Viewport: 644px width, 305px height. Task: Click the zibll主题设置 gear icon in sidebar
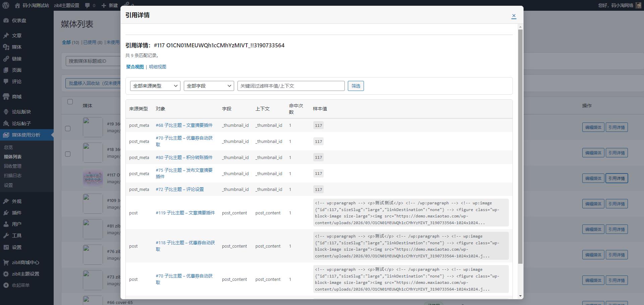coord(6,274)
